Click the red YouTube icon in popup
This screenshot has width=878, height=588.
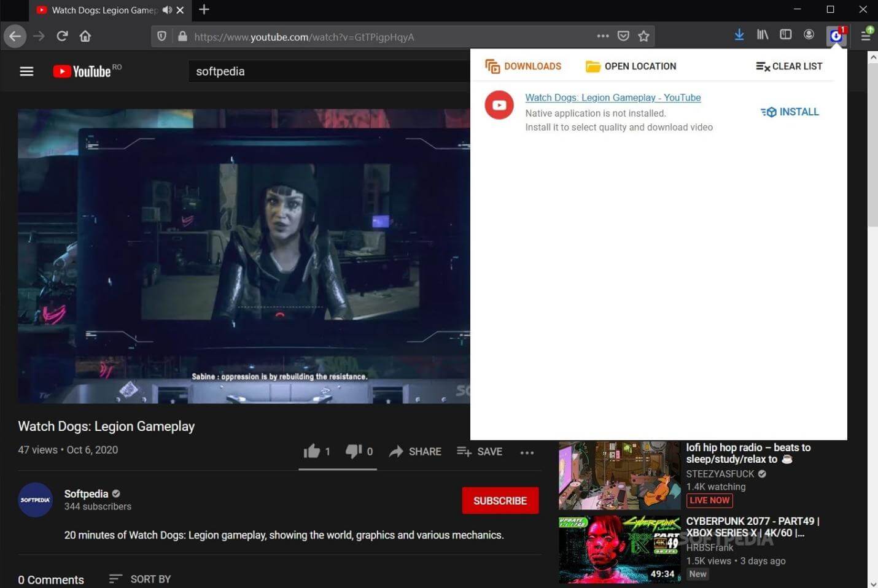tap(499, 105)
